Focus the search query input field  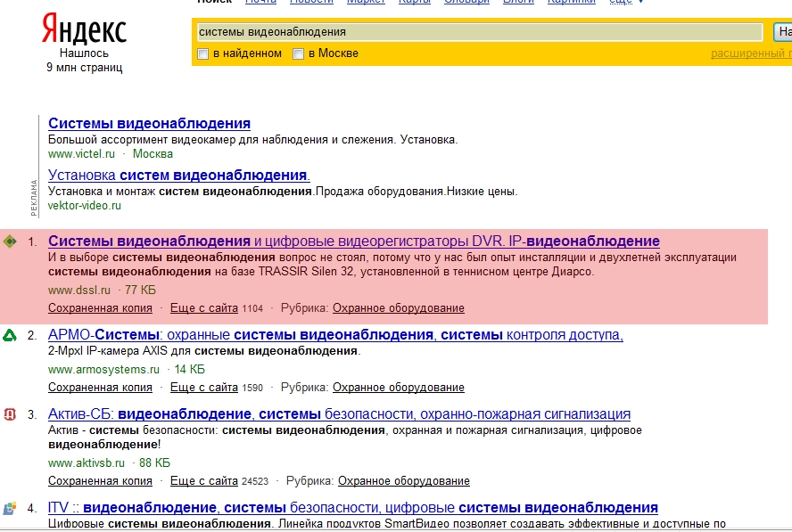pos(479,32)
